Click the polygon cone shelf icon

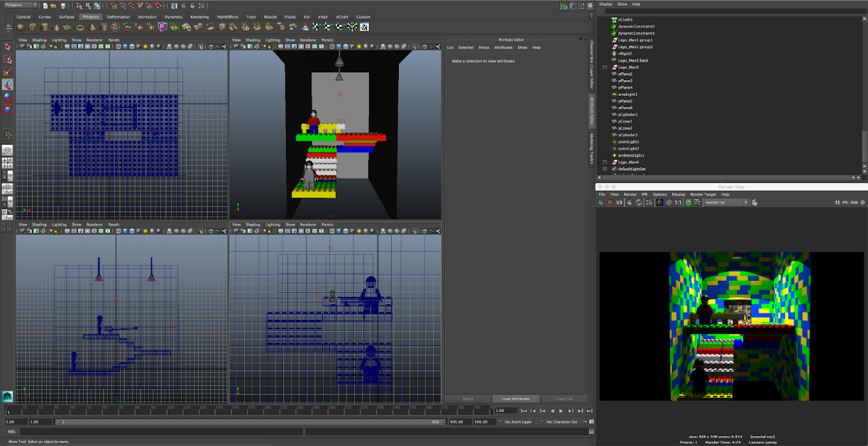click(x=57, y=27)
